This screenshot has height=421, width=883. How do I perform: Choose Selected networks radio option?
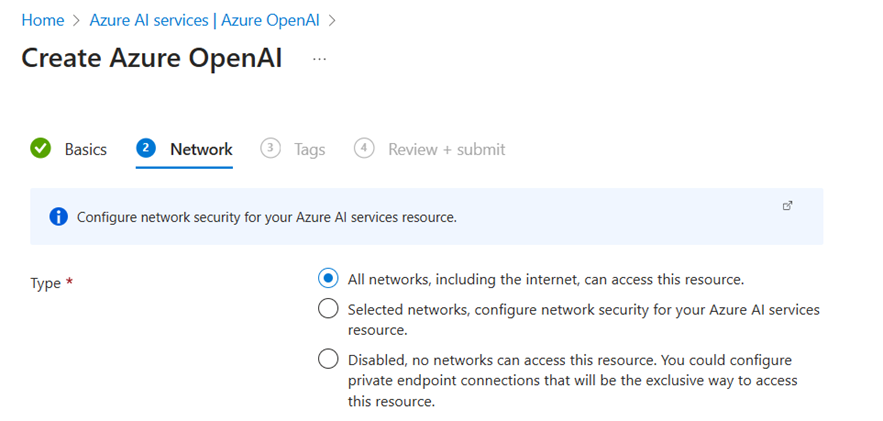328,309
